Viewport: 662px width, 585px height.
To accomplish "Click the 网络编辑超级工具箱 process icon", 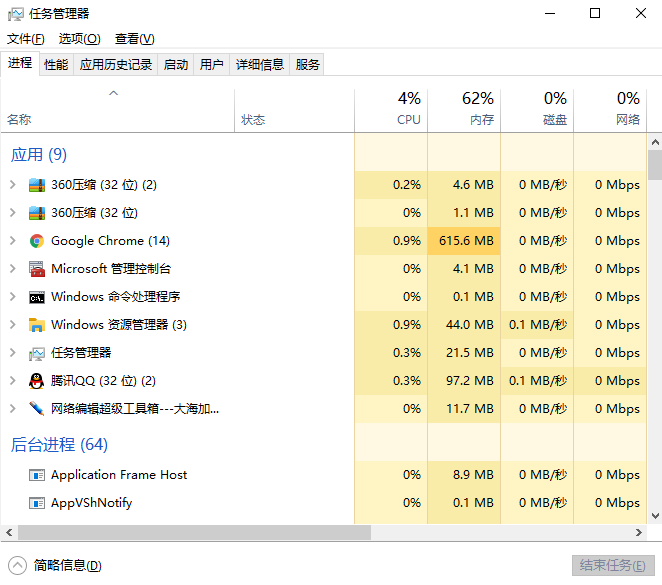I will [x=37, y=409].
